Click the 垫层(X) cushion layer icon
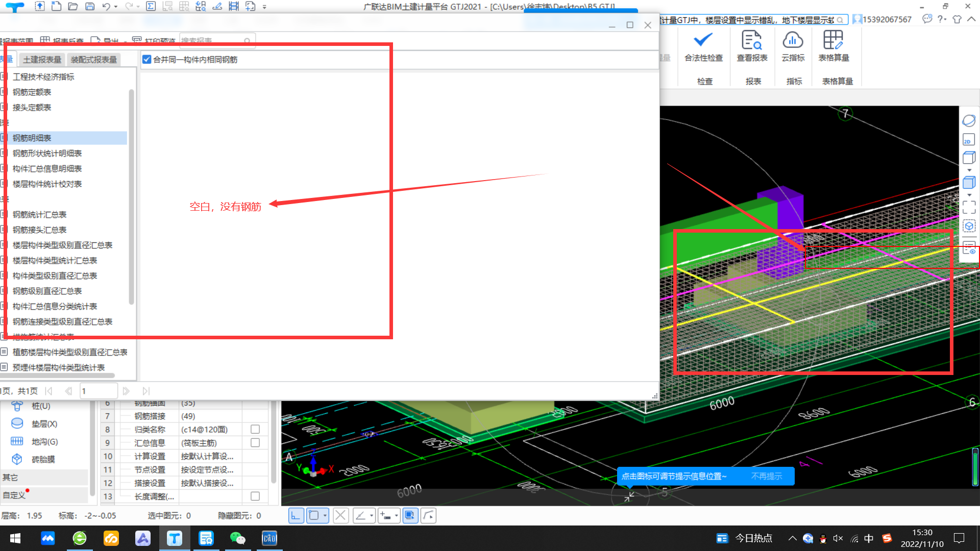This screenshot has height=551, width=980. [17, 423]
